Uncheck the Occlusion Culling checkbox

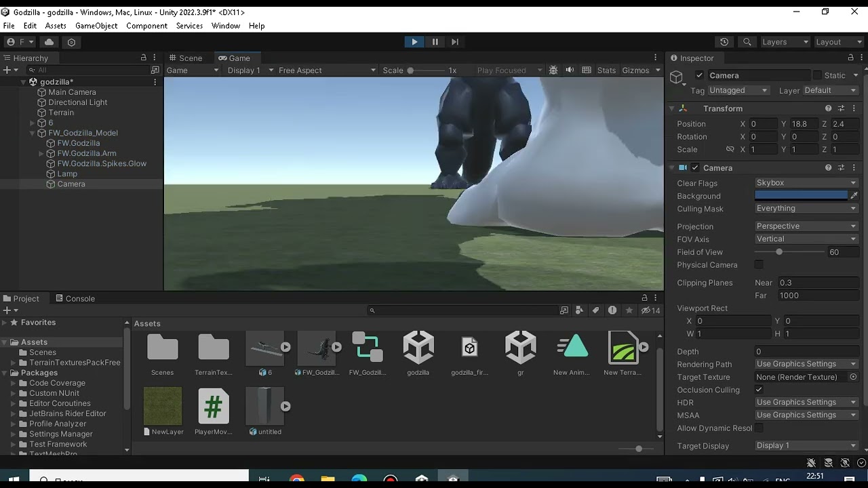pos(759,390)
